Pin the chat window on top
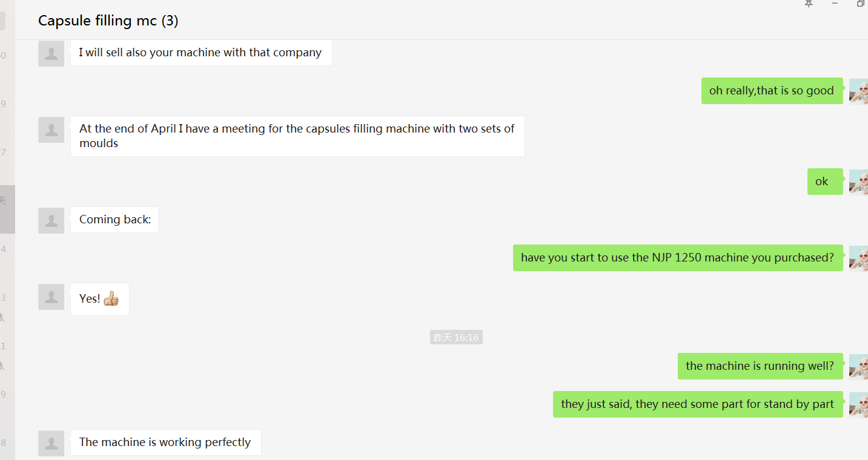This screenshot has width=868, height=460. [809, 4]
